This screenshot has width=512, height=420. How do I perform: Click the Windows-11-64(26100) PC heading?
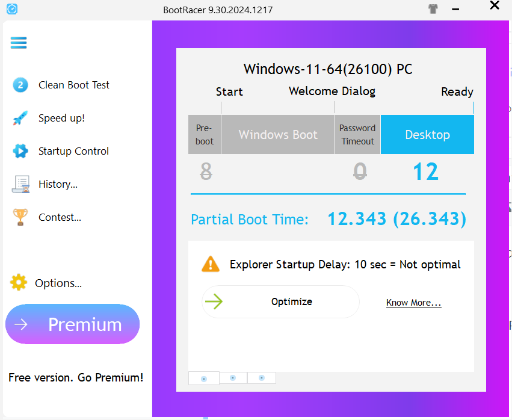(328, 69)
